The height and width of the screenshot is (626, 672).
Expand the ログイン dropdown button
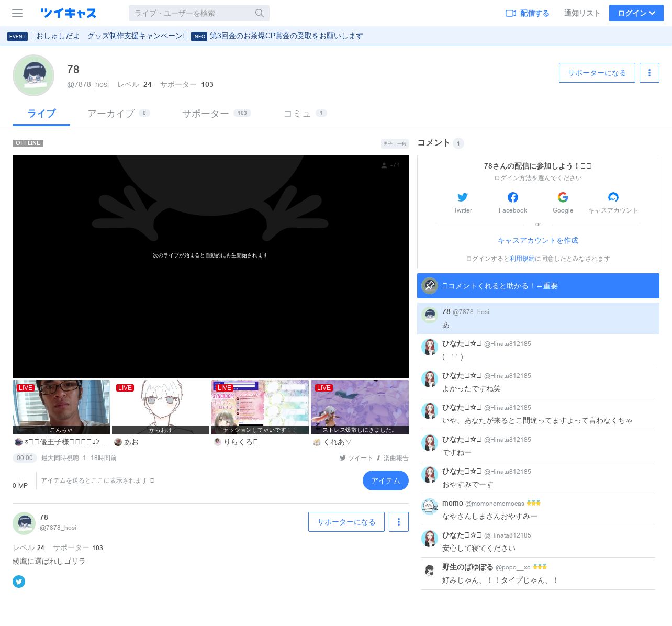(x=636, y=13)
